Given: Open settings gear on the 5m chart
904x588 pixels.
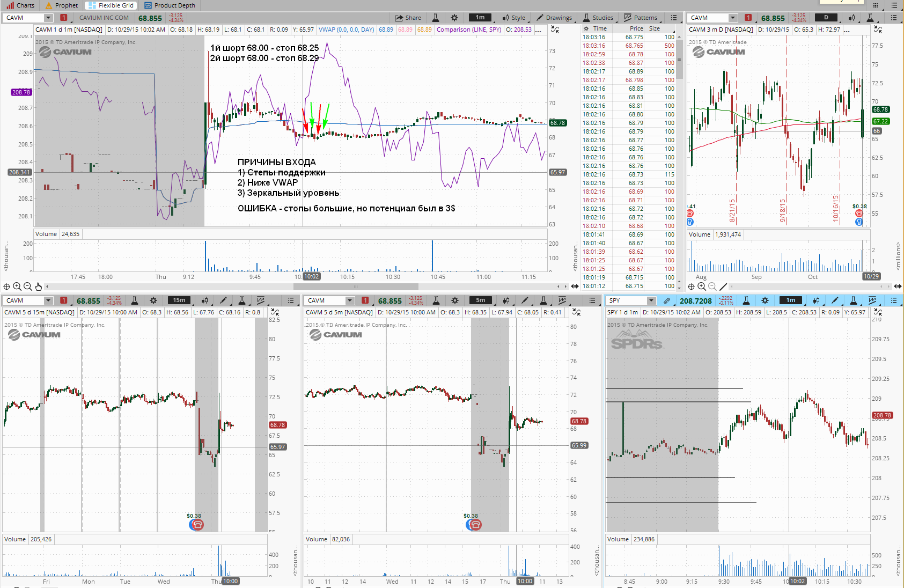Looking at the screenshot, I should click(455, 300).
